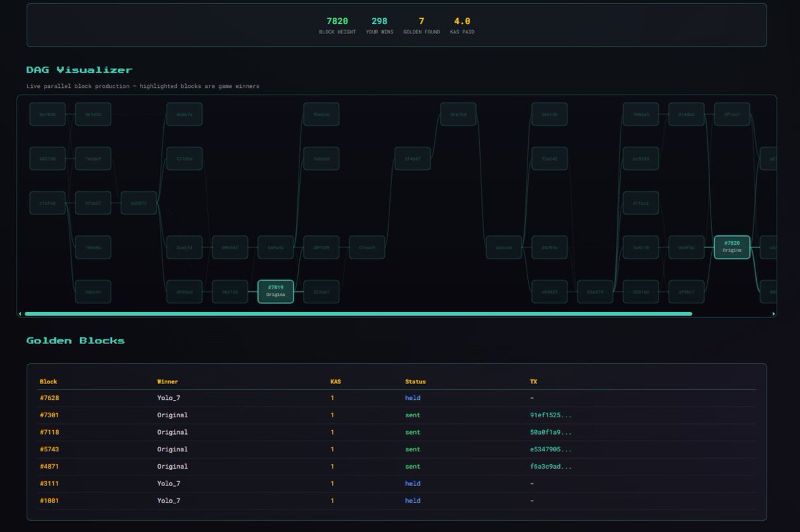Open transaction link f6a3c9ad...
Screen dimensions: 800x532
pyautogui.click(x=551, y=466)
